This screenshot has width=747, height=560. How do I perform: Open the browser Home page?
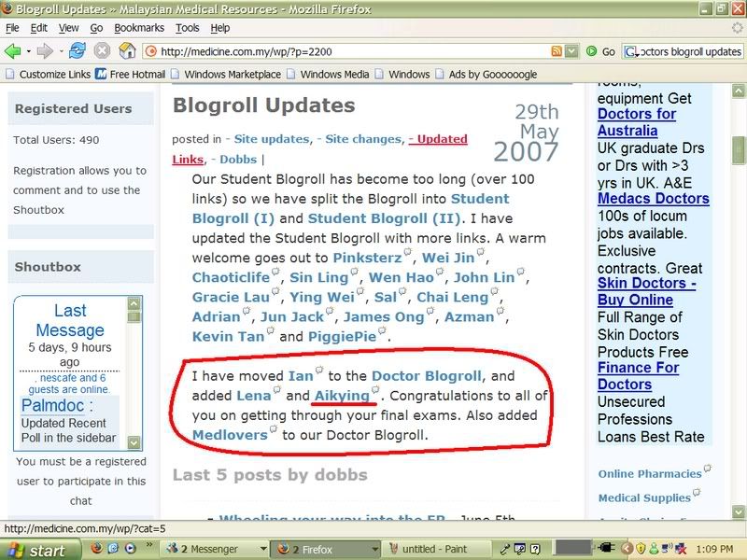pyautogui.click(x=128, y=50)
